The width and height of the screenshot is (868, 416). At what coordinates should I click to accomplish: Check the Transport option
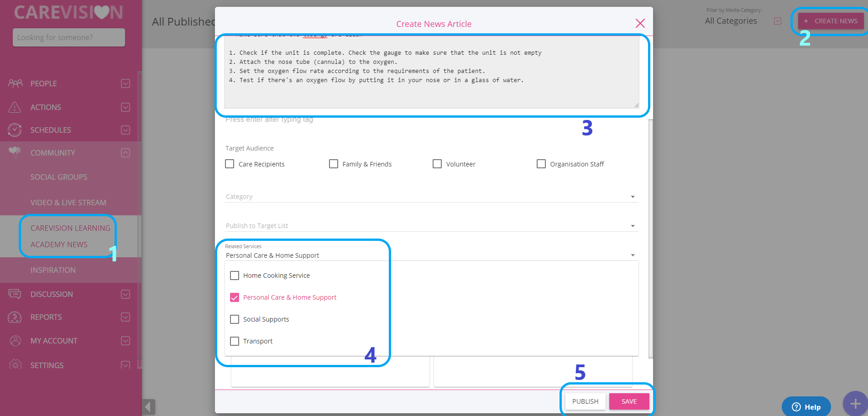tap(235, 341)
